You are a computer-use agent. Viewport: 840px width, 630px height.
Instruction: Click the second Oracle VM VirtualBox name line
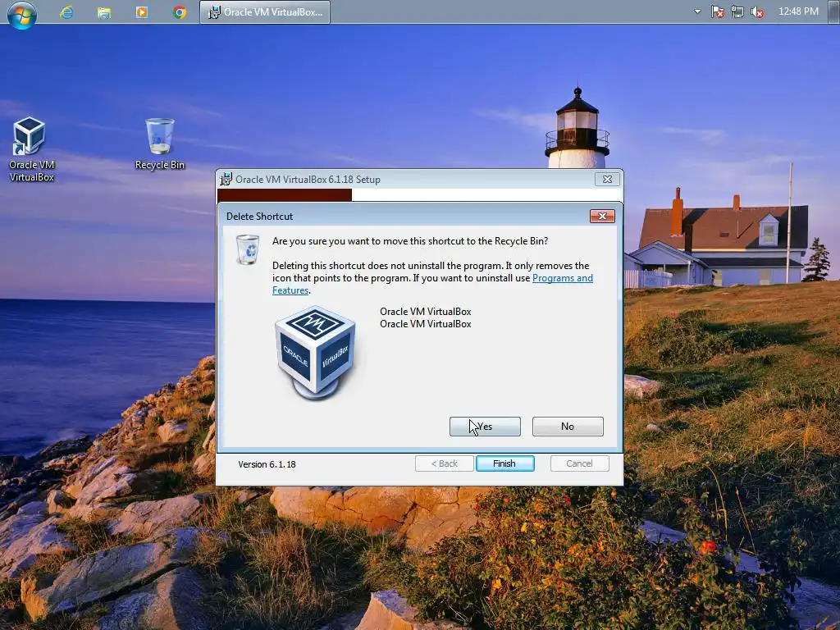(x=426, y=324)
